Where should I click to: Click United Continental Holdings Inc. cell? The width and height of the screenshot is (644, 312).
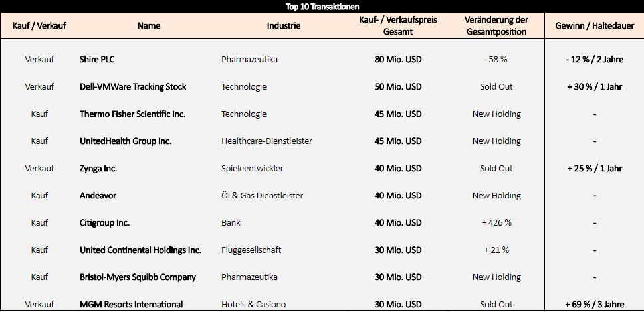pyautogui.click(x=140, y=250)
